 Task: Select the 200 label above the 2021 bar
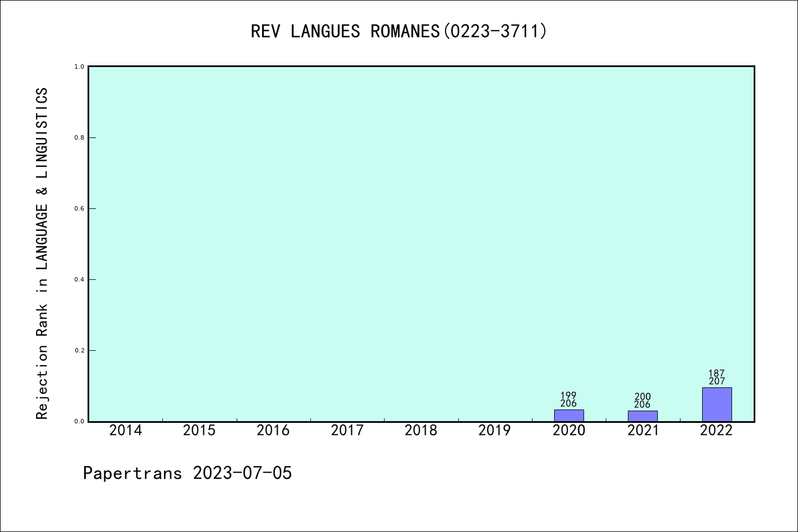click(x=643, y=397)
